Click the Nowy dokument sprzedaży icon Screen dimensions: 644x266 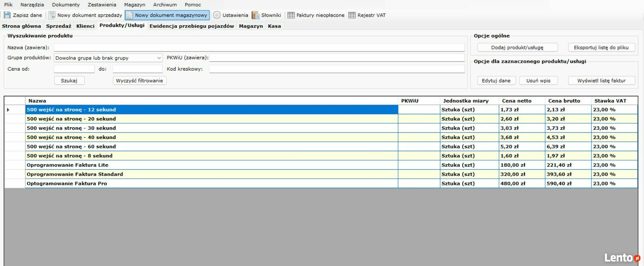tap(52, 15)
